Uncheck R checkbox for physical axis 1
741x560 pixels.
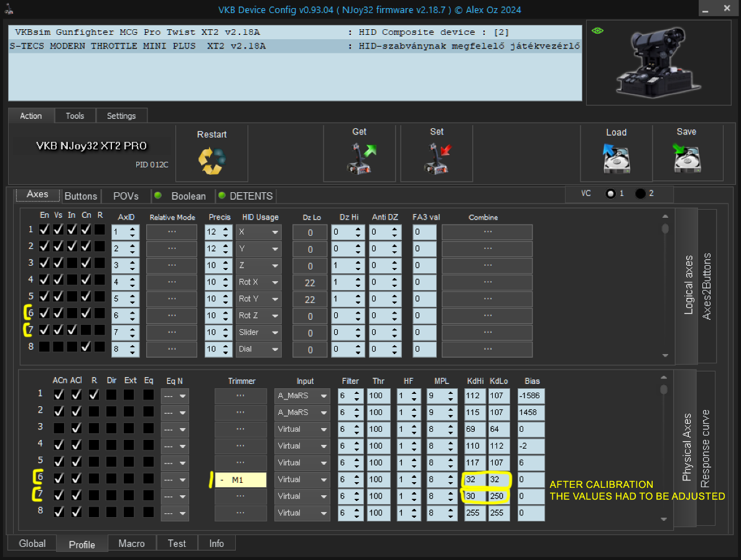pyautogui.click(x=94, y=394)
